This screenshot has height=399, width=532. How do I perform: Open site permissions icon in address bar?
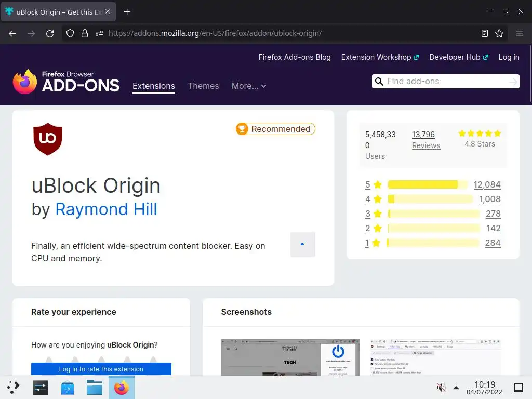coord(99,33)
